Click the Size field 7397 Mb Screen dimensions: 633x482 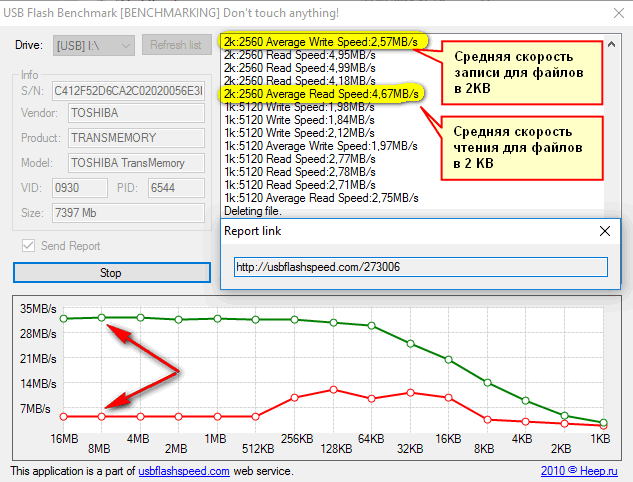(x=128, y=213)
